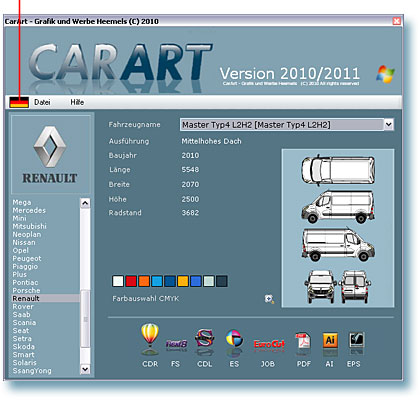Image resolution: width=420 pixels, height=400 pixels.
Task: Pick the red color swatch
Action: coord(131,281)
